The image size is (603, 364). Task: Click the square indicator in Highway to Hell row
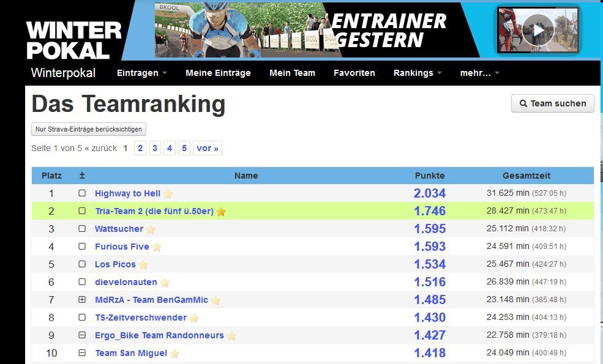point(82,193)
